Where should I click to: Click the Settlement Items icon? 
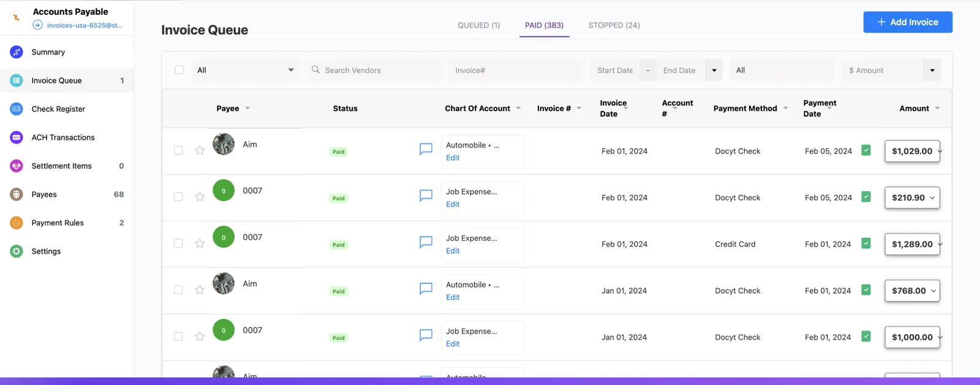(17, 166)
